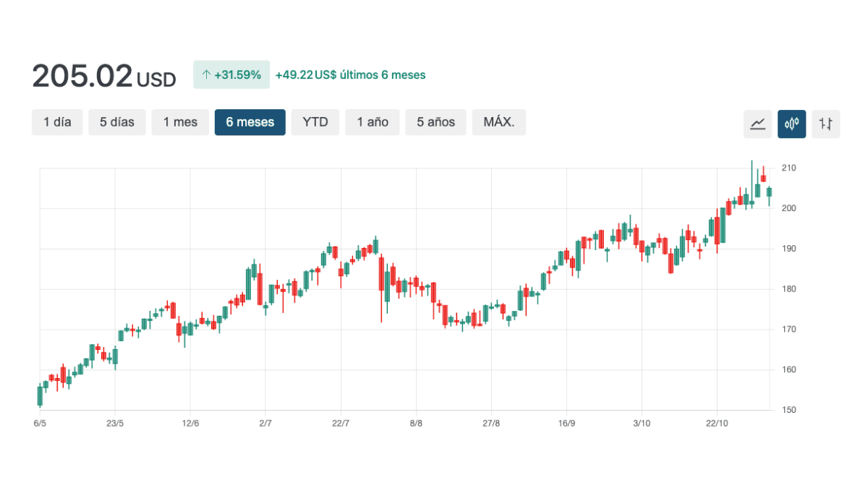Select the "MÁX." time range

pyautogui.click(x=498, y=122)
